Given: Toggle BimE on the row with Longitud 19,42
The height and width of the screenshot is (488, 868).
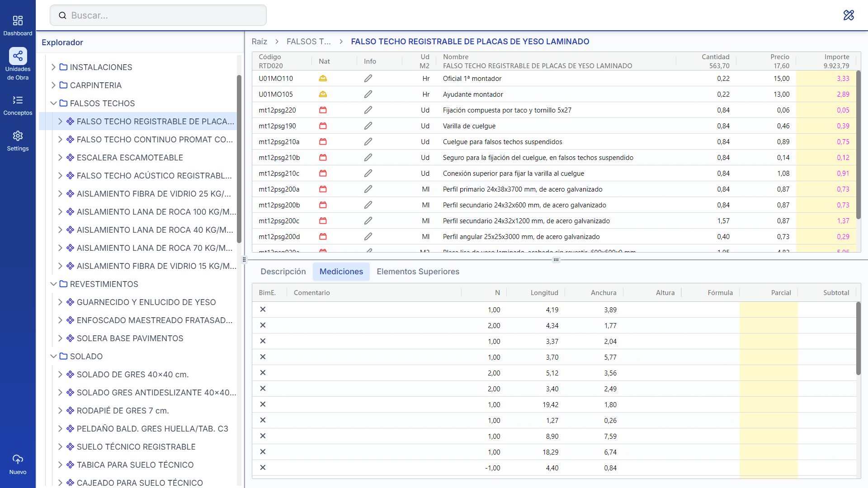Looking at the screenshot, I should tap(263, 404).
